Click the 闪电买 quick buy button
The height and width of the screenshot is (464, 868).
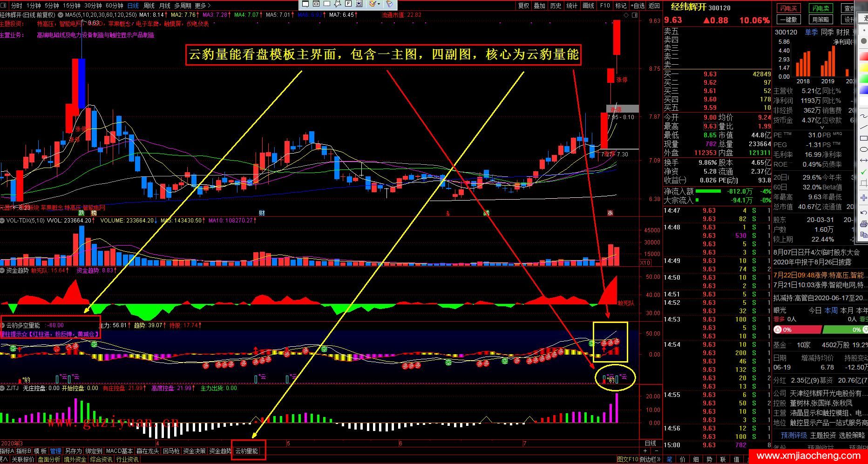(788, 8)
